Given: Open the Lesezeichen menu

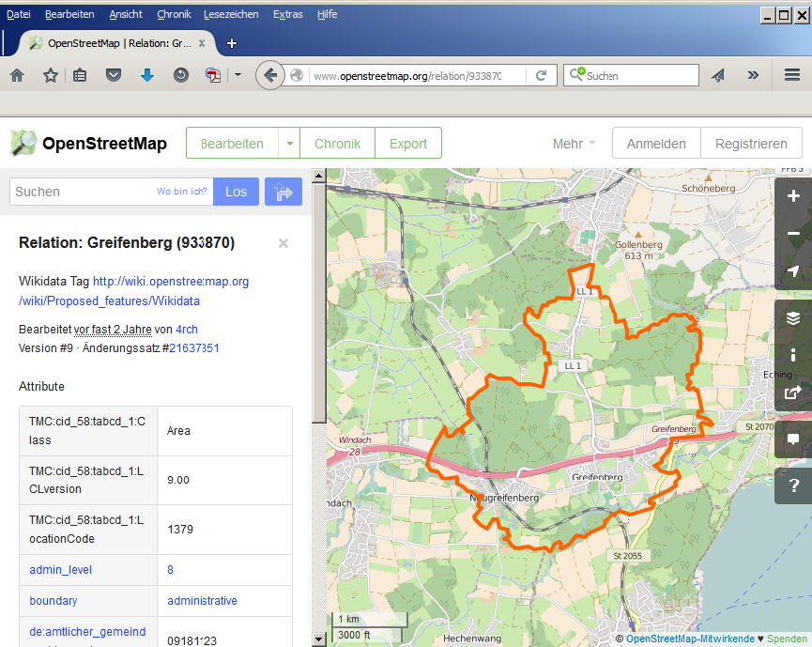Looking at the screenshot, I should (231, 14).
